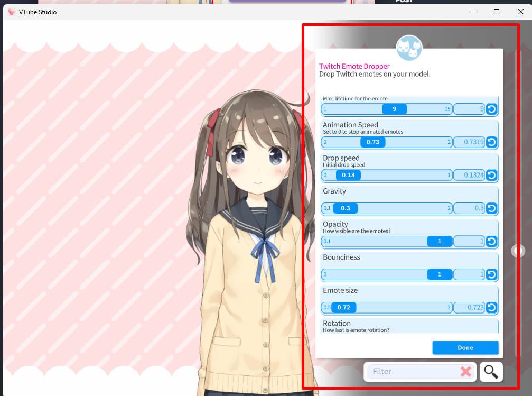The height and width of the screenshot is (396, 532).
Task: Click the Bounciness slider handle
Action: point(440,274)
